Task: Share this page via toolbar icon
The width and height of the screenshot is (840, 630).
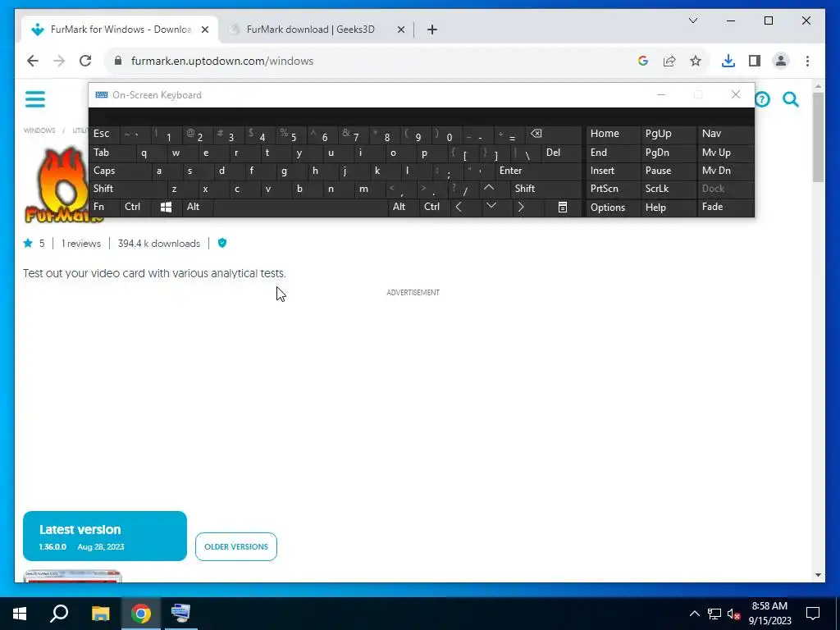Action: 669,61
